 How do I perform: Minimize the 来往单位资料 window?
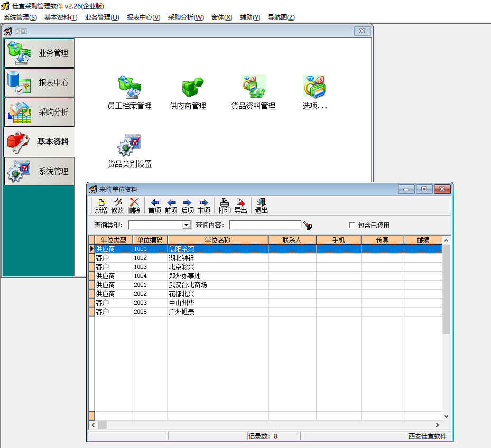click(406, 189)
